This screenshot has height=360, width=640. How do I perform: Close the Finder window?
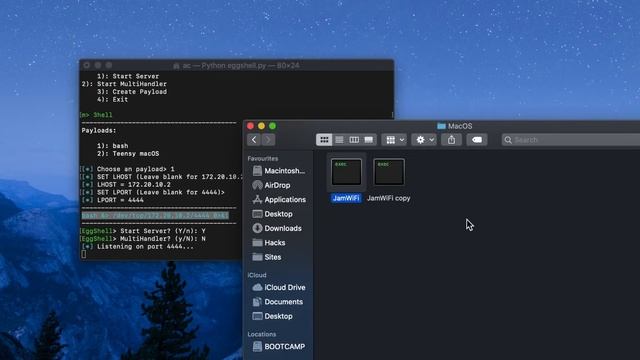251,126
